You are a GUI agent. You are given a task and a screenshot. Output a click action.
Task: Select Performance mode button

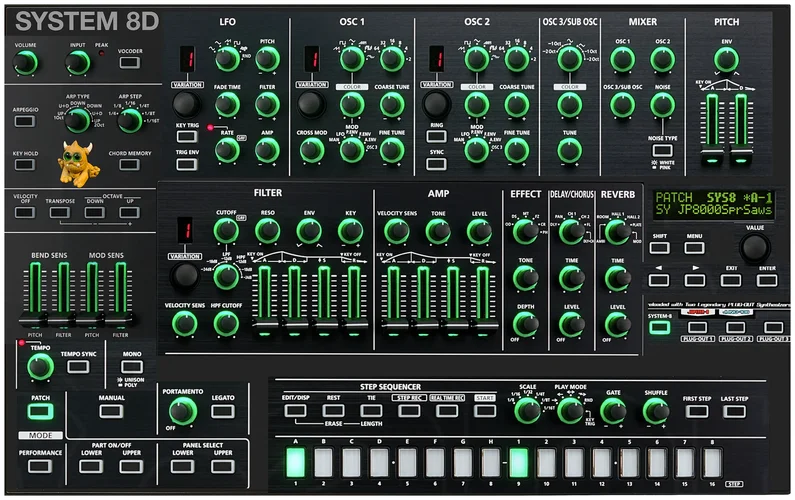pyautogui.click(x=40, y=466)
